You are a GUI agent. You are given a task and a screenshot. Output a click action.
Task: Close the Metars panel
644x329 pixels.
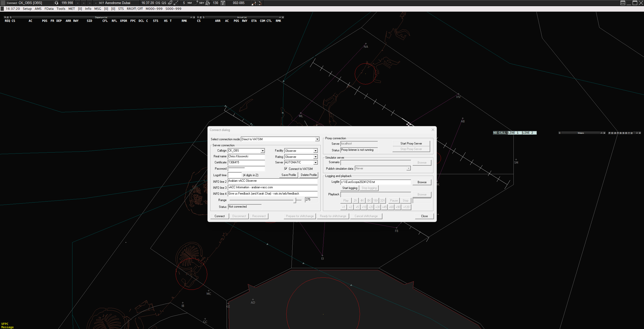pos(604,133)
